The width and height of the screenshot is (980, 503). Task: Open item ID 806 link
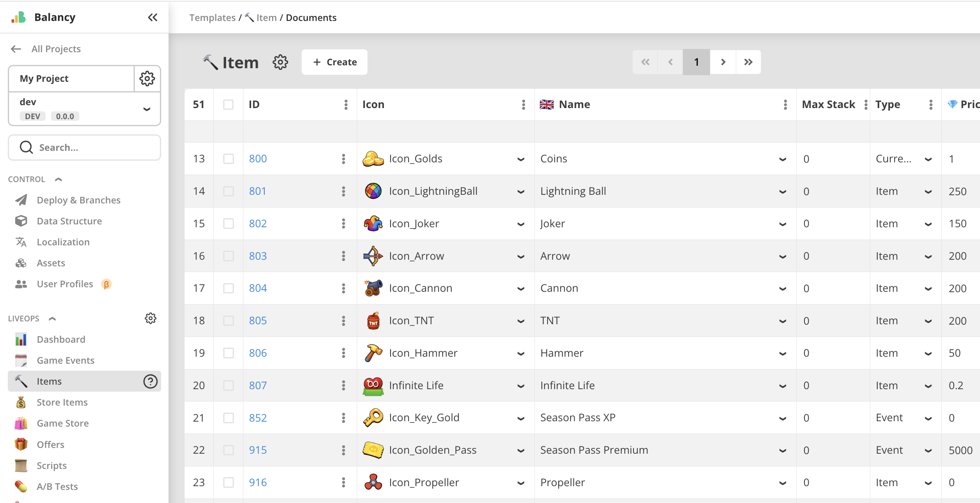point(258,353)
